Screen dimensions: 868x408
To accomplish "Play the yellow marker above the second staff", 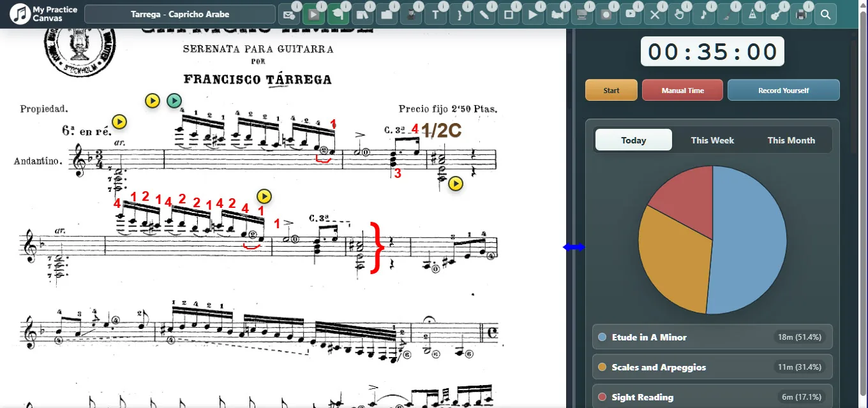I will tap(264, 196).
